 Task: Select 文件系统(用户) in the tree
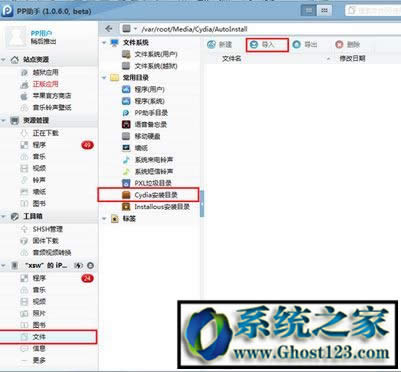coord(156,54)
